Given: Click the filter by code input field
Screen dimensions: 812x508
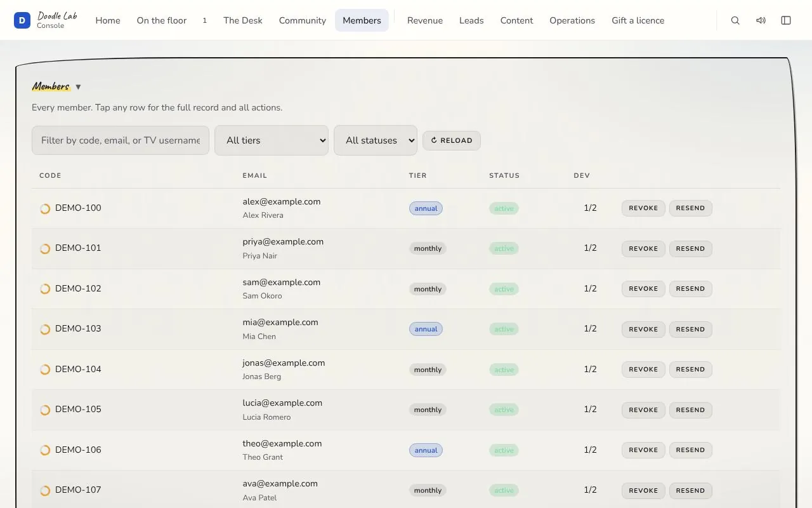Looking at the screenshot, I should point(121,140).
